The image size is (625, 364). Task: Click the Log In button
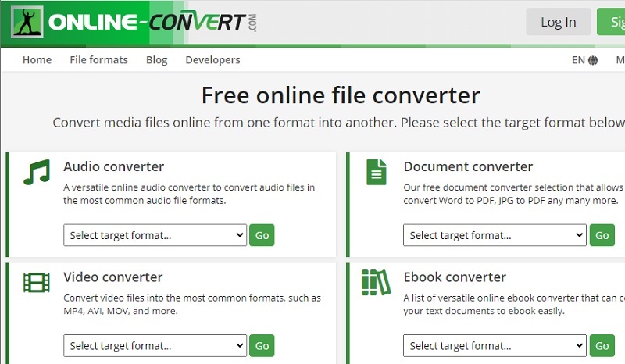click(558, 22)
